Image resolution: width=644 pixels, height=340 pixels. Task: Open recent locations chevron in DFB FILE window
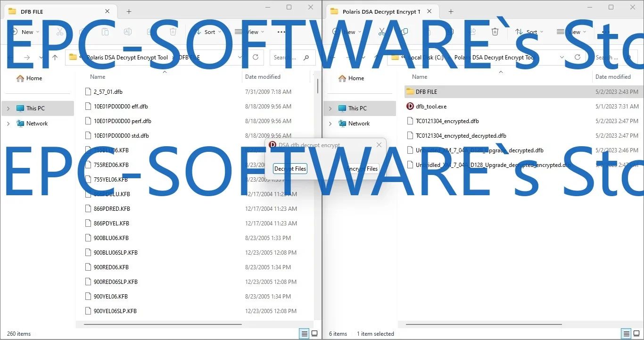coord(41,58)
